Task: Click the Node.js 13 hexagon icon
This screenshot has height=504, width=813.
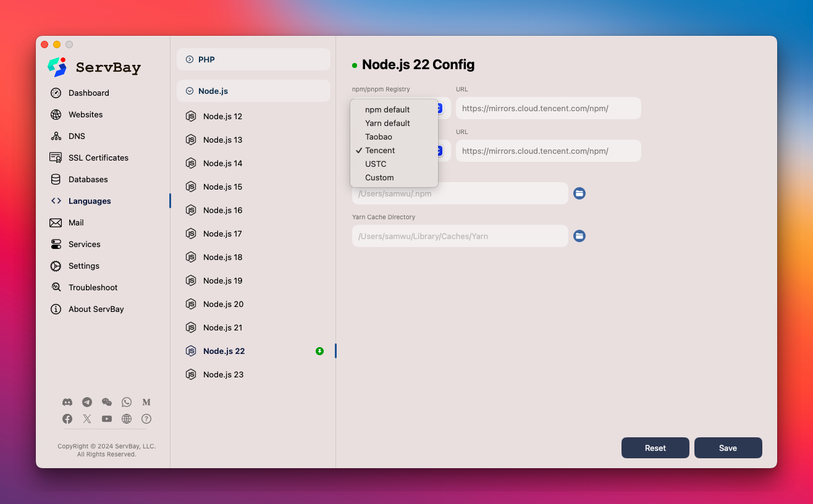Action: point(191,140)
